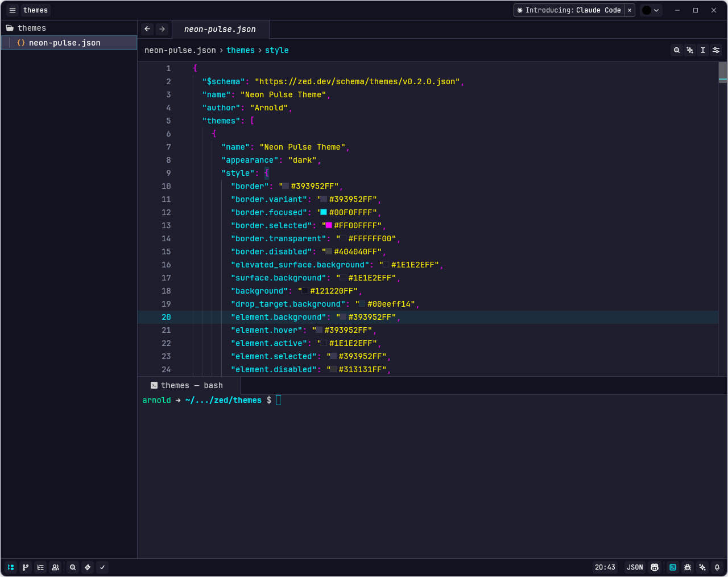Select neon-pulse.json in the project panel

click(69, 43)
